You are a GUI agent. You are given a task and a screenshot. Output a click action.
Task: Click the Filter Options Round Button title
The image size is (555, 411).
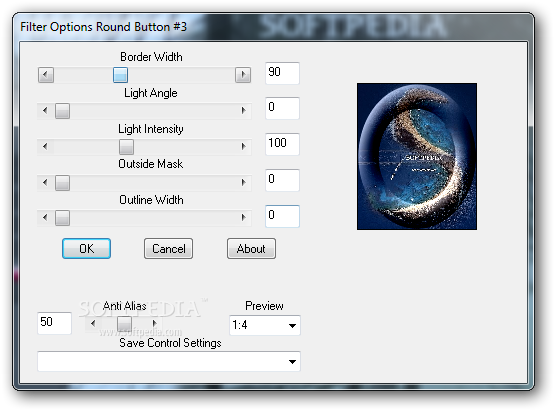(103, 27)
